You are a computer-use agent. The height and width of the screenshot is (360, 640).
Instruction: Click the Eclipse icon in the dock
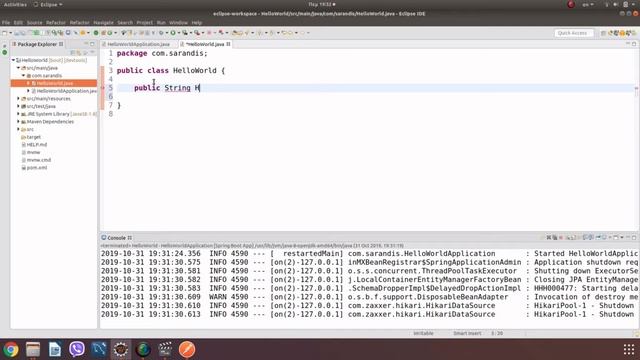coord(120,349)
